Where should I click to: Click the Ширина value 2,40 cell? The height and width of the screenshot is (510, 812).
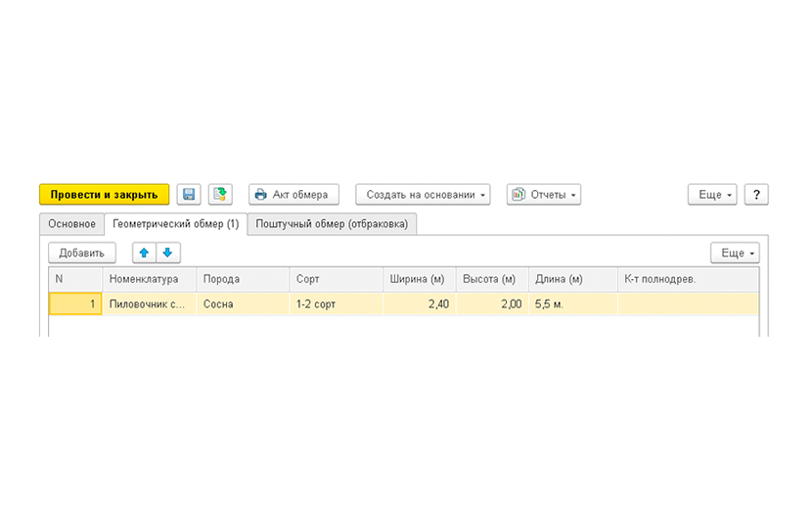420,304
